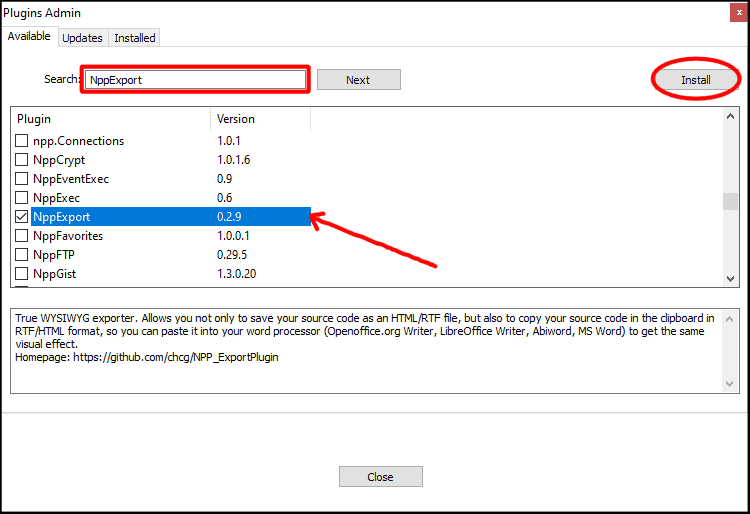Select the NppCrypt plugin name

(59, 160)
